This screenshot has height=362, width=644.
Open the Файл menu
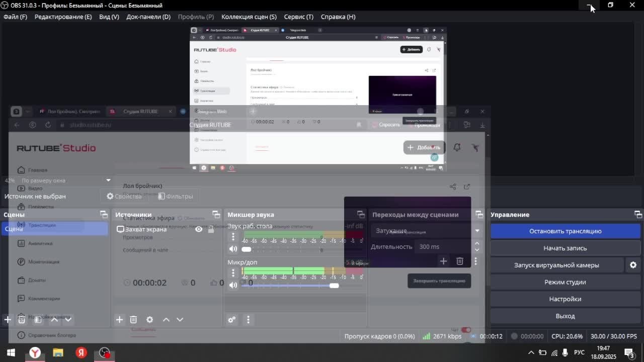(15, 17)
